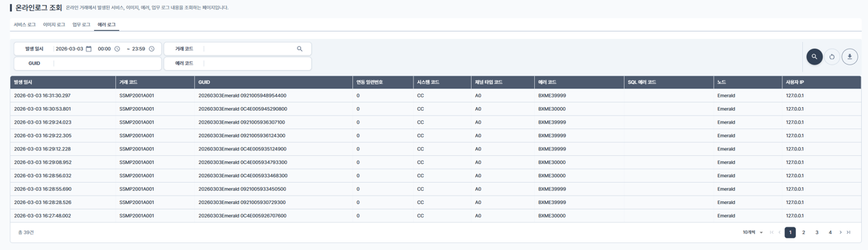Open log entry 2026-03-03 16:29:12.228
868x250 pixels.
tap(42, 149)
